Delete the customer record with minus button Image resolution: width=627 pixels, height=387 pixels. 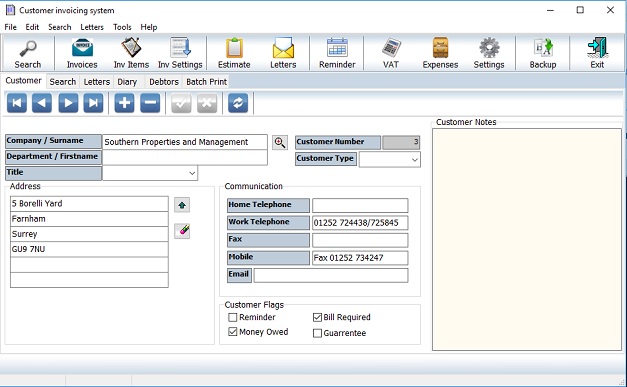click(150, 103)
